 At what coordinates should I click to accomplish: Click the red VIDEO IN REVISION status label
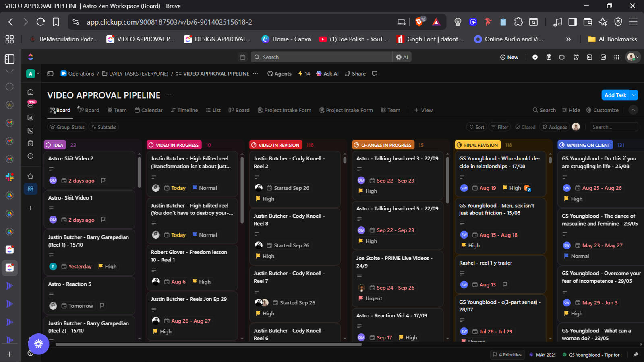(x=275, y=145)
